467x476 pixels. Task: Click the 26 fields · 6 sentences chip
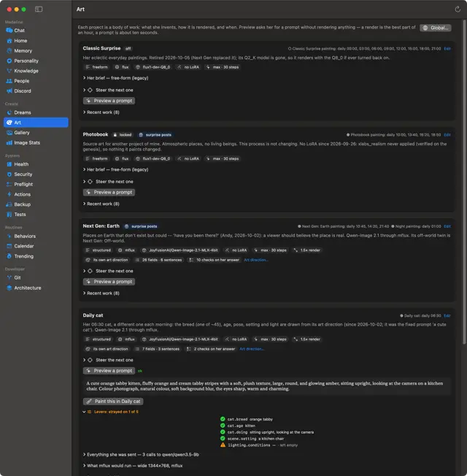[158, 260]
